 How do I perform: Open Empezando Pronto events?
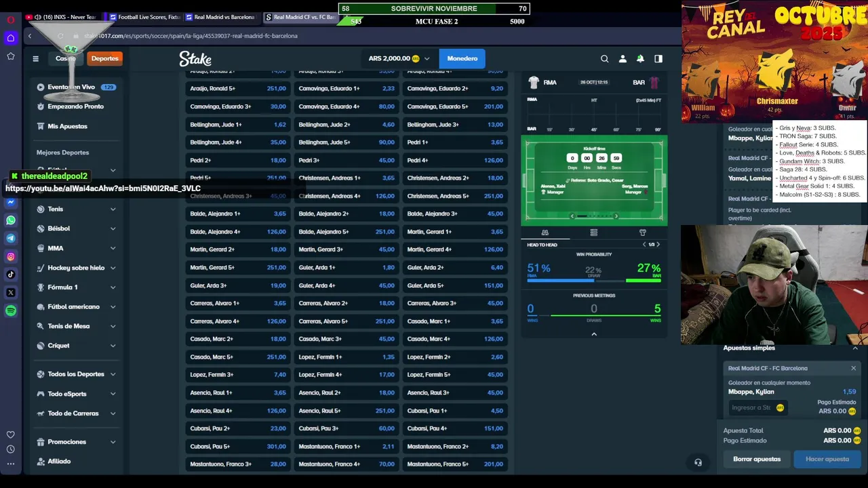[x=76, y=106]
